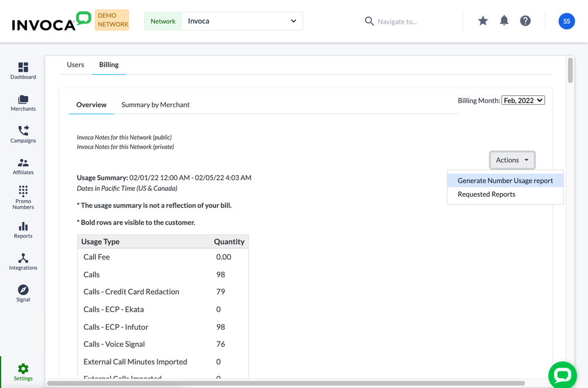Switch to Summary by Merchant tab
The height and width of the screenshot is (388, 588).
(155, 105)
